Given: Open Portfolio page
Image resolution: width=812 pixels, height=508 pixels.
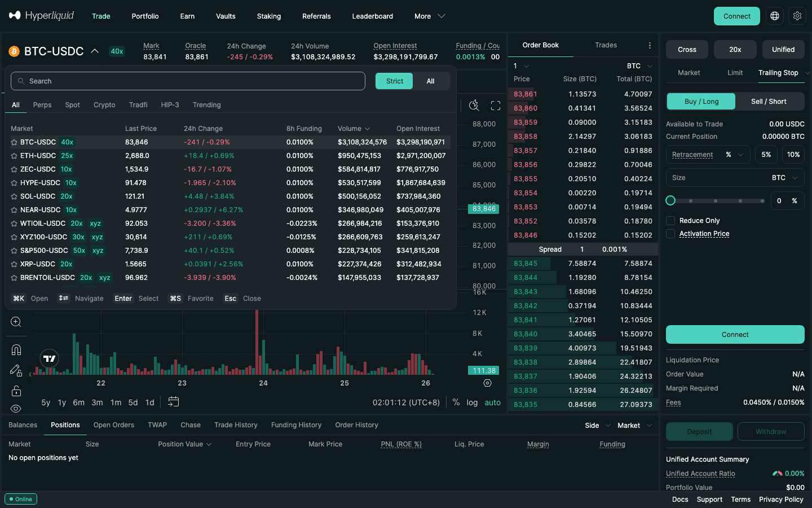Looking at the screenshot, I should pos(145,16).
